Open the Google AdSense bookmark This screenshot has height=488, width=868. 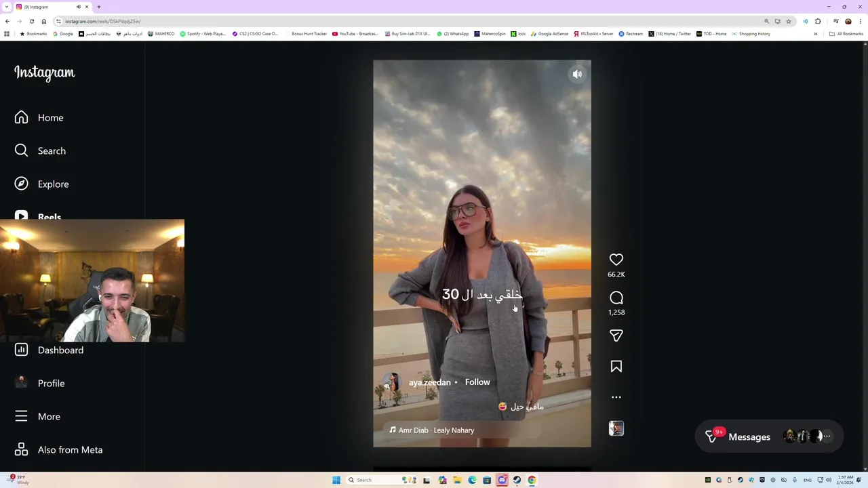tap(550, 34)
